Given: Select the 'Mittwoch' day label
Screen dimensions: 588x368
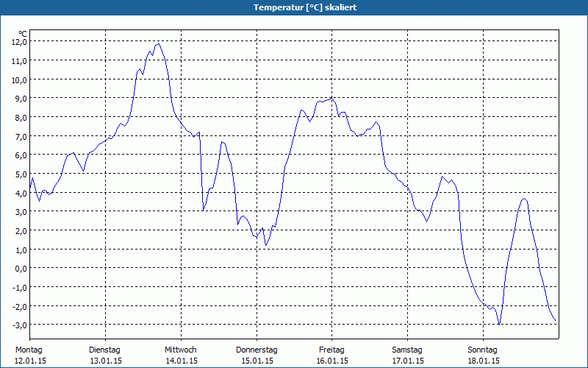Looking at the screenshot, I should click(x=181, y=350).
